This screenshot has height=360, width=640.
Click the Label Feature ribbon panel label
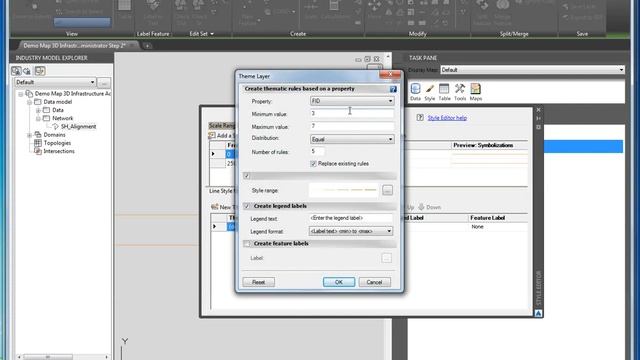[153, 34]
